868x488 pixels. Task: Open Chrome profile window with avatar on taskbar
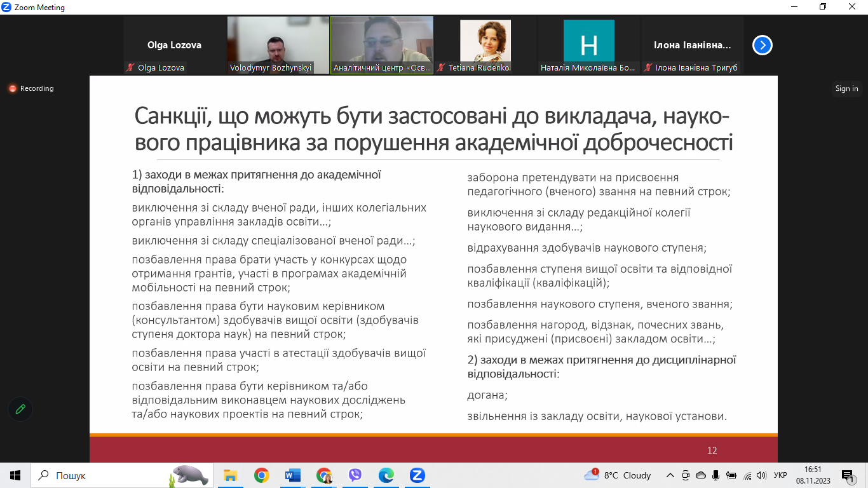pyautogui.click(x=324, y=475)
